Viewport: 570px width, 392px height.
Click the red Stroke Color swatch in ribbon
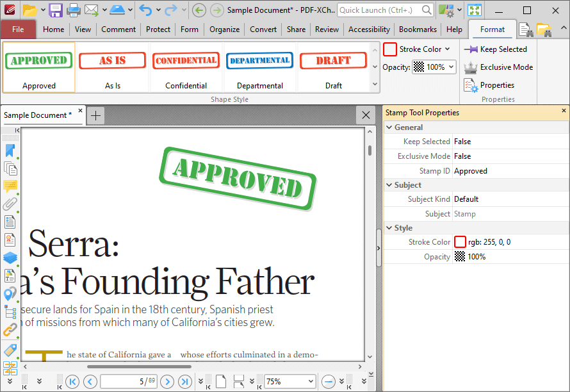click(389, 49)
